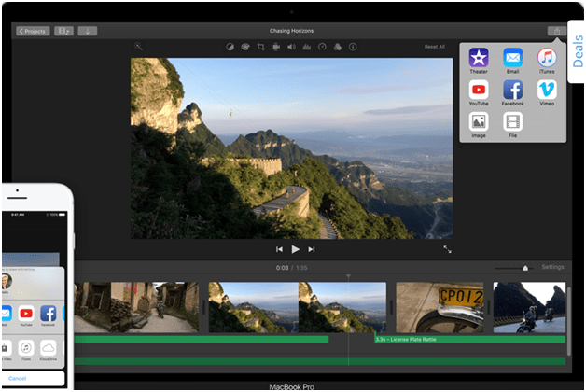Share to Vimeo
This screenshot has height=392, width=586.
click(x=547, y=92)
